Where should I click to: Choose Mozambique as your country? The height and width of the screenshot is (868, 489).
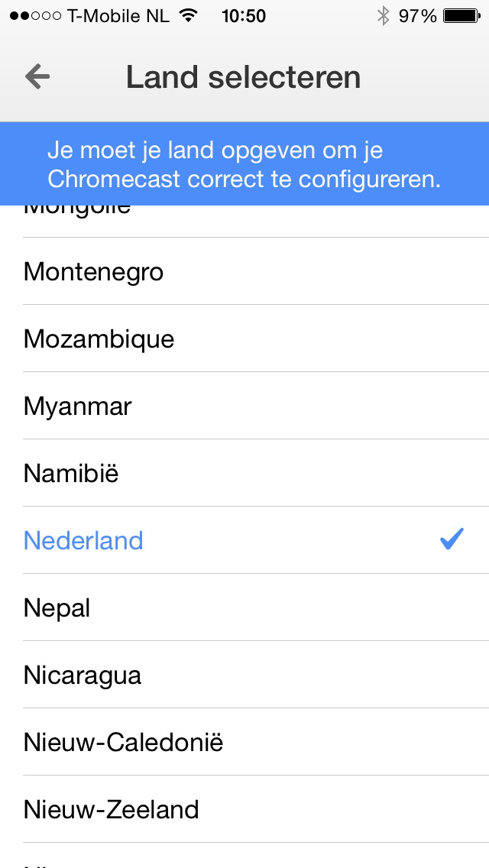tap(99, 339)
